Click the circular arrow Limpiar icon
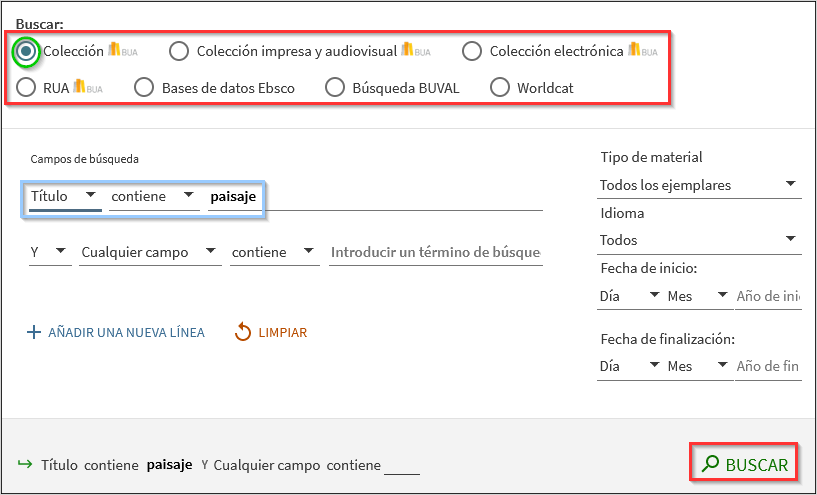This screenshot has height=495, width=817. pyautogui.click(x=242, y=332)
